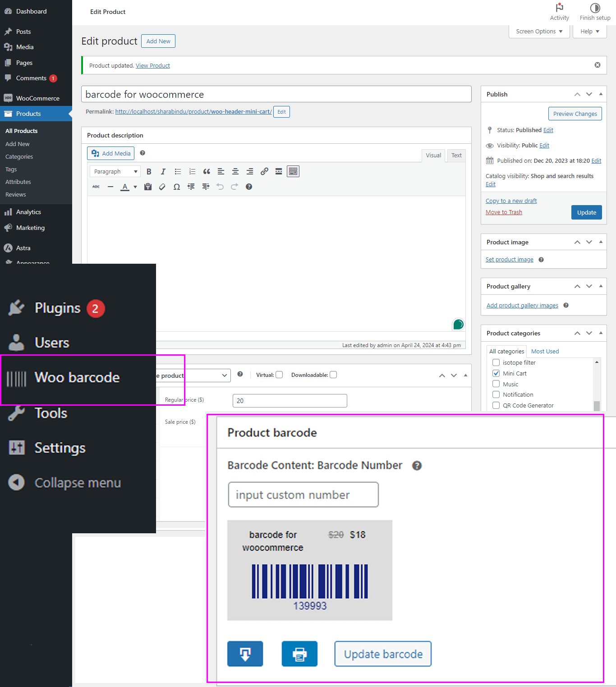
Task: Open the View Product link
Action: tap(153, 65)
